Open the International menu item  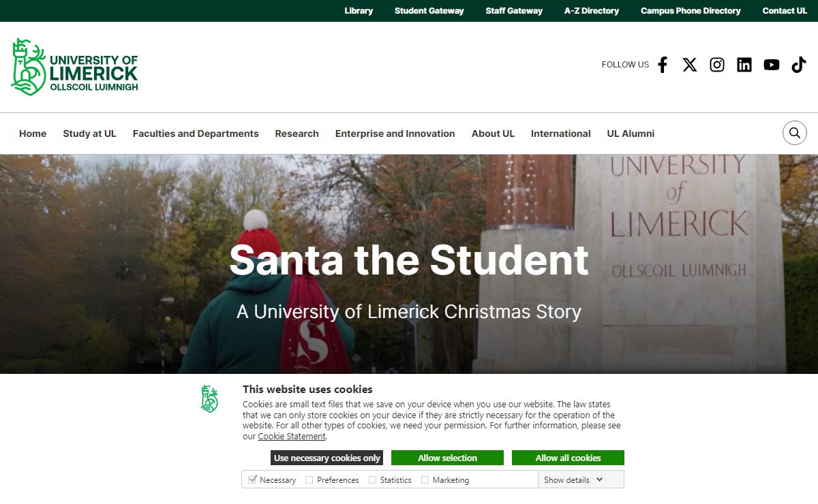pos(561,133)
